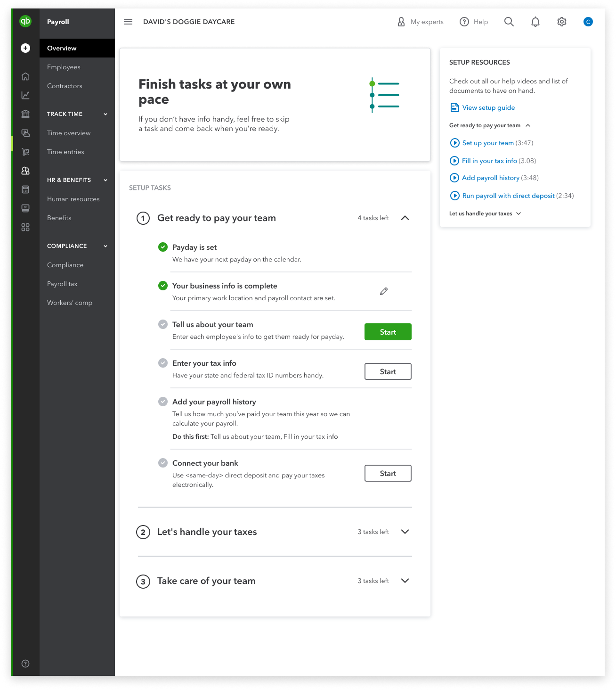Open the Help link in top bar
Viewport: 616px width, 690px height.
point(474,22)
